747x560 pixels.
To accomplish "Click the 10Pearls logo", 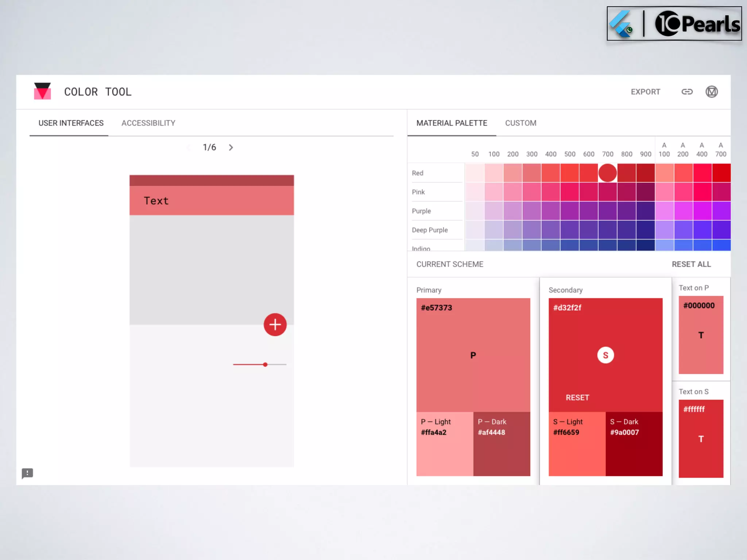I will pos(697,24).
